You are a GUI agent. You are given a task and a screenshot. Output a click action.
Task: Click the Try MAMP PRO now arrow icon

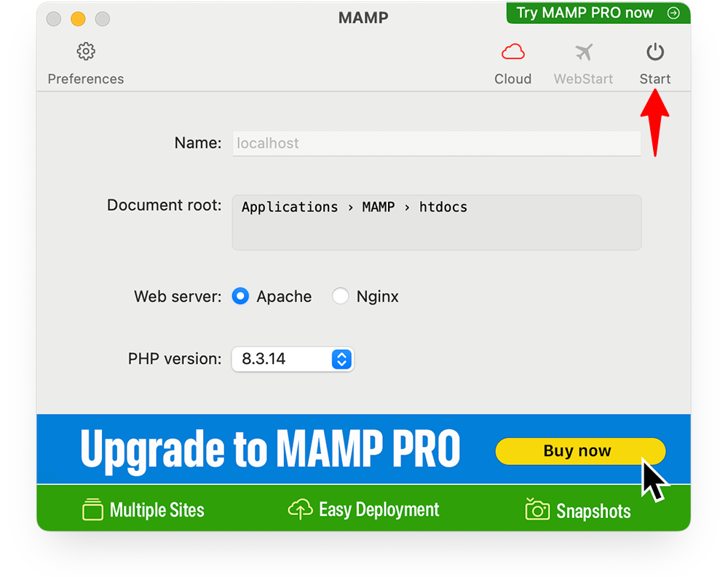[x=673, y=13]
